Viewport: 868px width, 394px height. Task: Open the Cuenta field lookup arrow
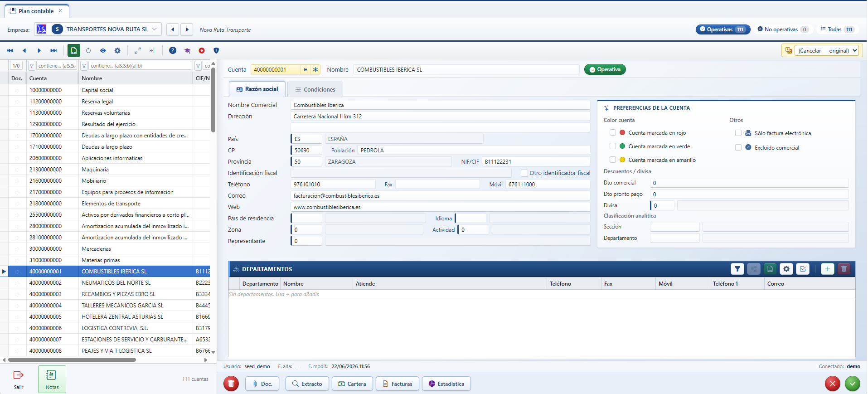coord(305,69)
